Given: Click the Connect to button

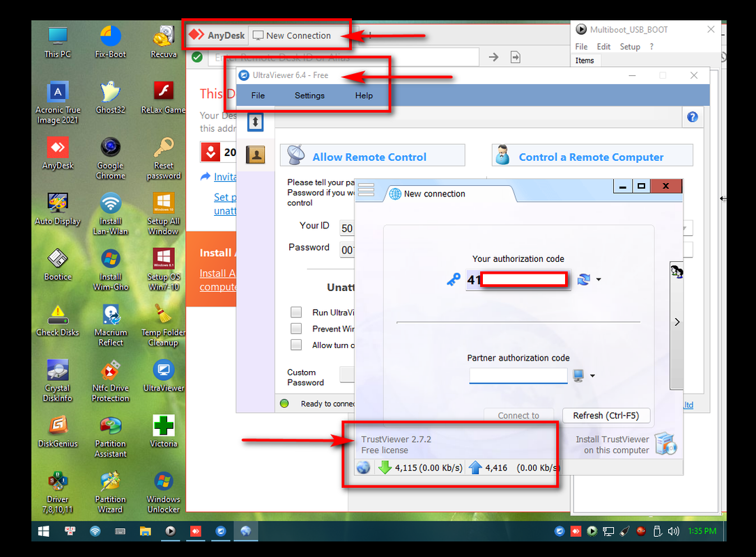Looking at the screenshot, I should pyautogui.click(x=519, y=416).
